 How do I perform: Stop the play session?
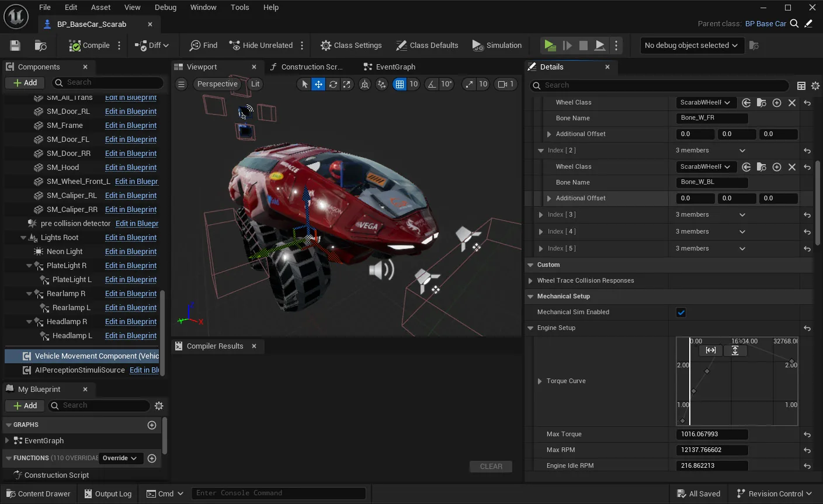point(583,45)
